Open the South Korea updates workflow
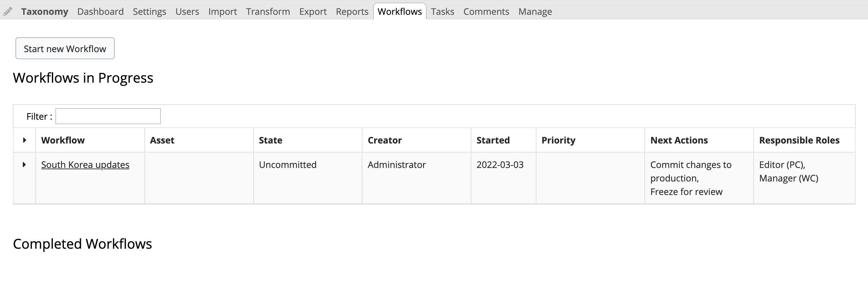The height and width of the screenshot is (305, 868). (85, 165)
